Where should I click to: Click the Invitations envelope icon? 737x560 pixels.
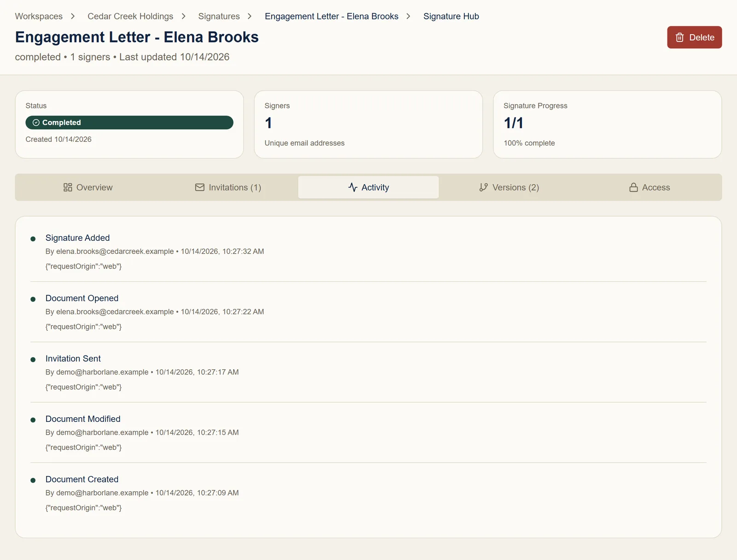pos(200,187)
